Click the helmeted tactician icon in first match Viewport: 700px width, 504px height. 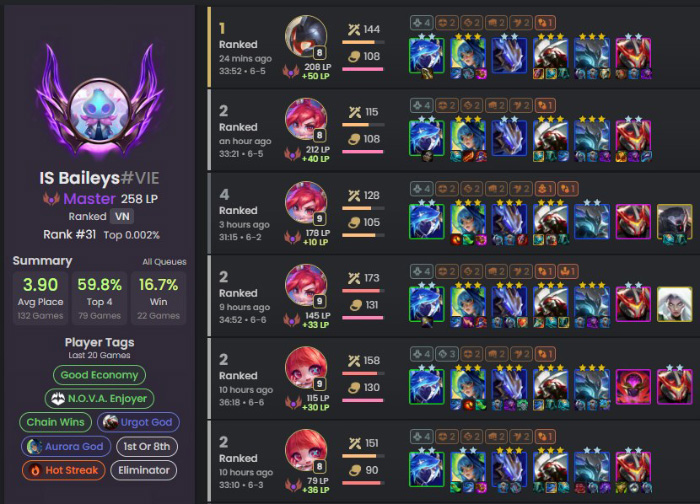306,37
